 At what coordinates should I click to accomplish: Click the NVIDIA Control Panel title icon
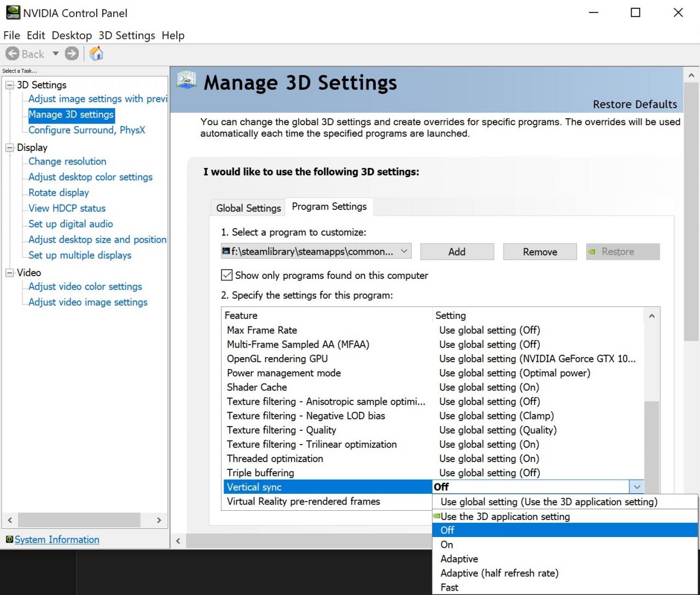point(12,13)
